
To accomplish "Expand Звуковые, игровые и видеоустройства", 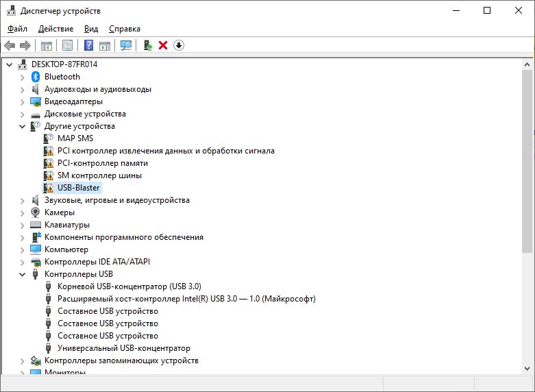I will [x=22, y=200].
